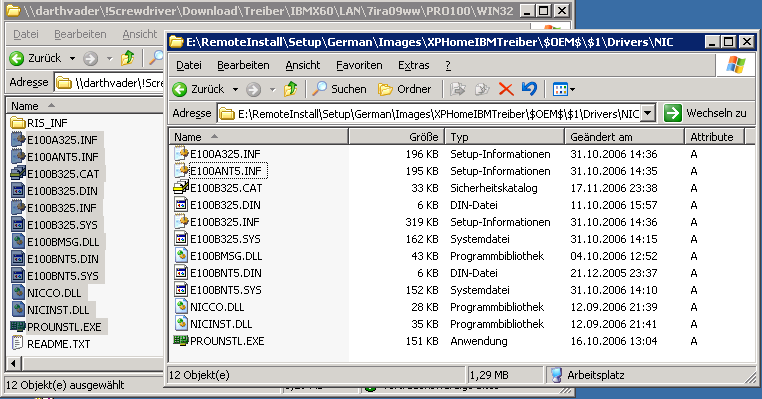Select E100BNT5.DIN icon in front window
This screenshot has height=399, width=762.
(x=181, y=273)
